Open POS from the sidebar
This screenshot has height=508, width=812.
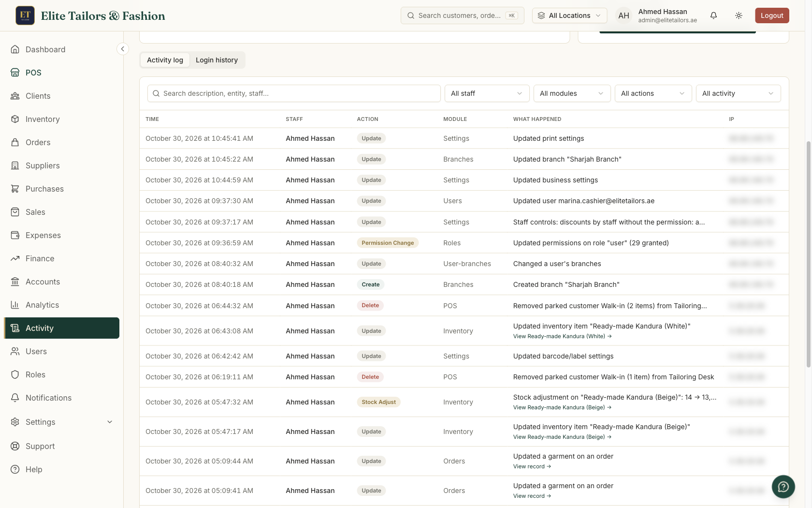point(61,73)
